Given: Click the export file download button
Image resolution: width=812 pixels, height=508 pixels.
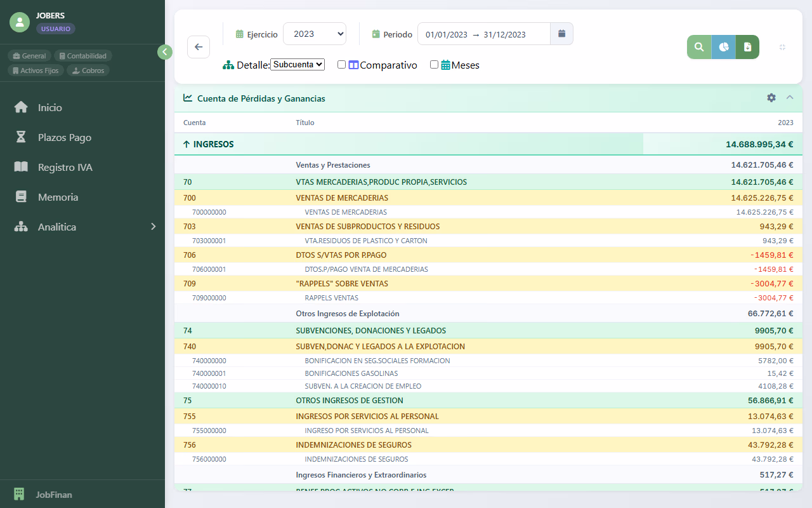Looking at the screenshot, I should tap(747, 47).
